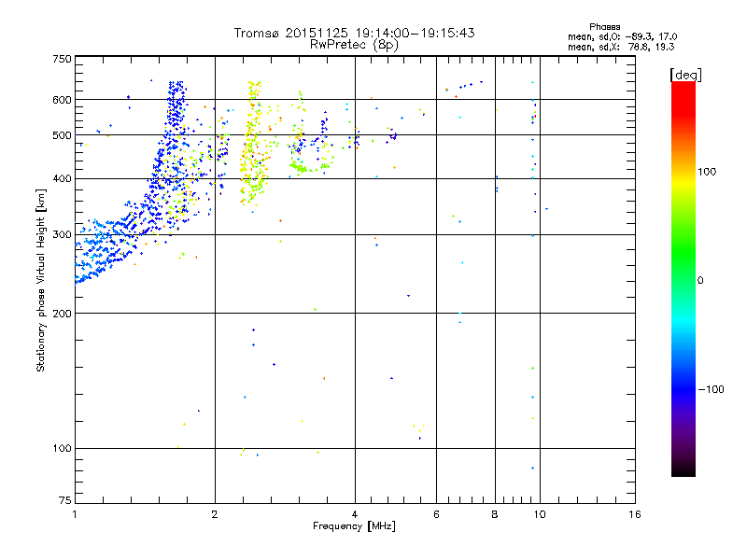This screenshot has width=747, height=560.
Task: Click the frequency axis label "16"
Action: (x=635, y=514)
